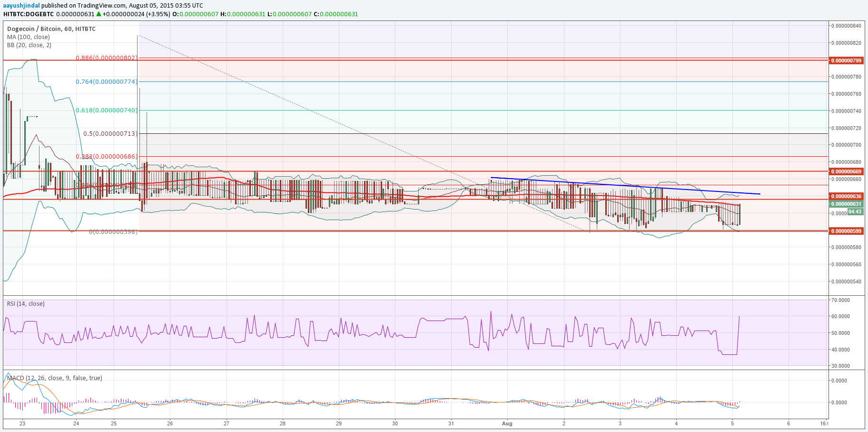Select the 0.764 Fibonacci level label
This screenshot has width=868, height=432.
pyautogui.click(x=106, y=82)
